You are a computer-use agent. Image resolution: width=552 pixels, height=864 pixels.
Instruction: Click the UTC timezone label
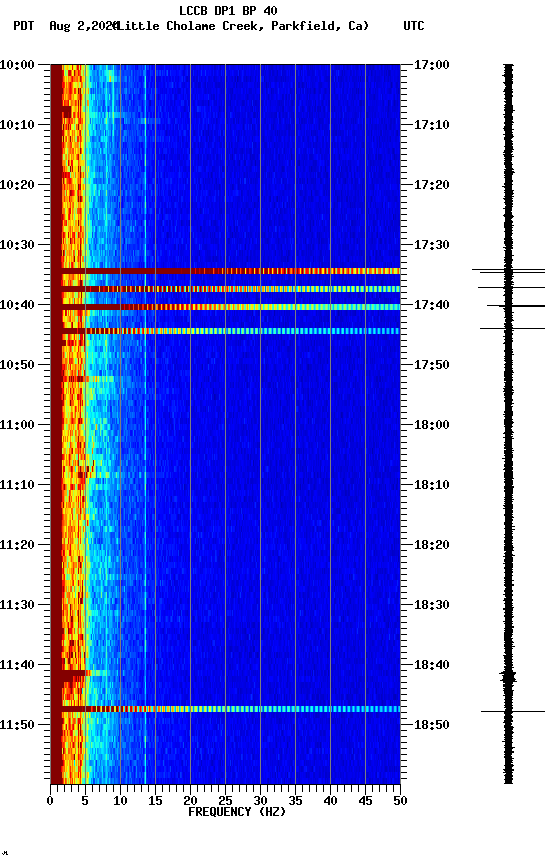(414, 26)
